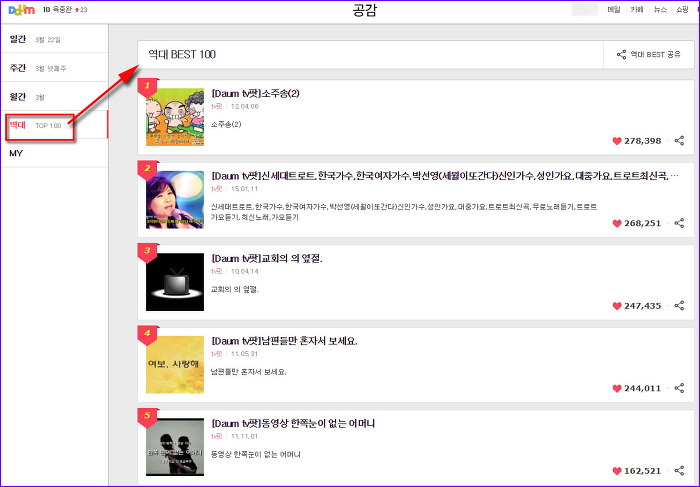Screen dimensions: 700x487
Task: Open the 여보, 사랑해 yellow thumbnail
Action: [175, 365]
